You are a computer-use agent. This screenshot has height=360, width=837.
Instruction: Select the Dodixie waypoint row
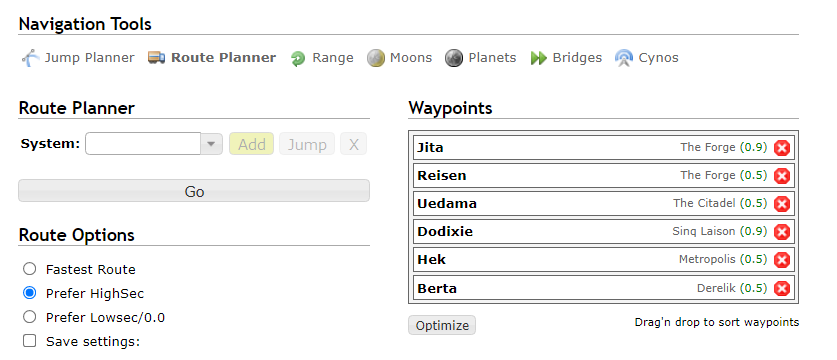tap(604, 232)
